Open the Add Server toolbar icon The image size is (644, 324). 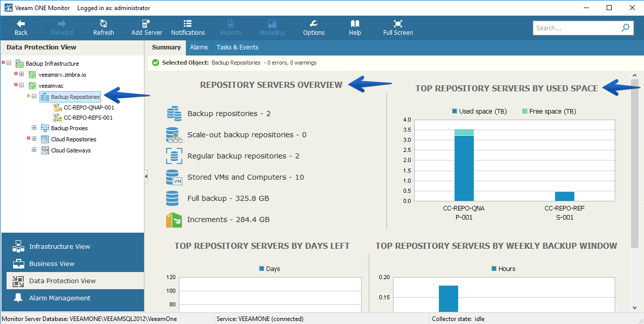click(146, 23)
